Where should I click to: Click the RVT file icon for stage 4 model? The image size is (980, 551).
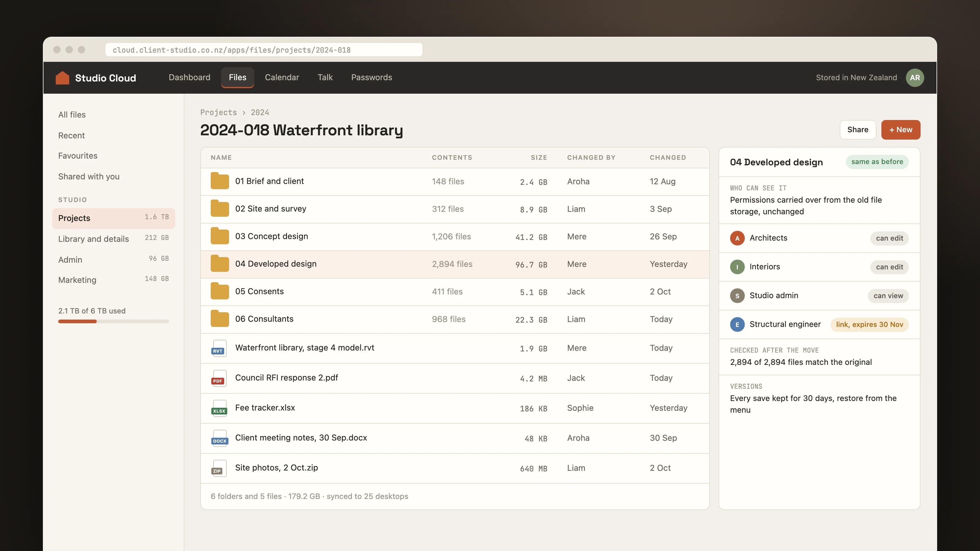(219, 348)
